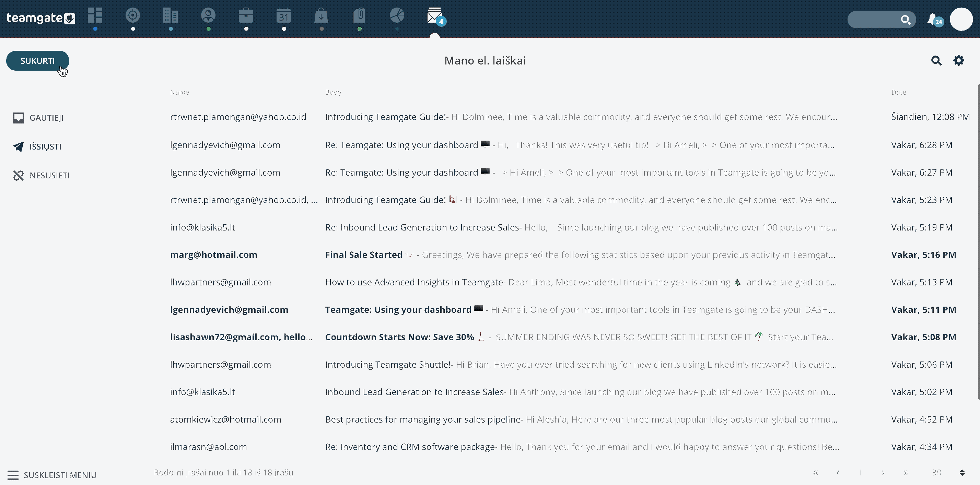Viewport: 980px width, 485px height.
Task: Click the top bar search field
Action: pos(881,20)
